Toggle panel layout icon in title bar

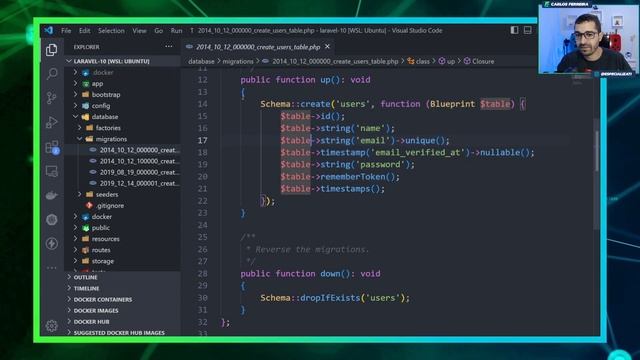point(528,30)
